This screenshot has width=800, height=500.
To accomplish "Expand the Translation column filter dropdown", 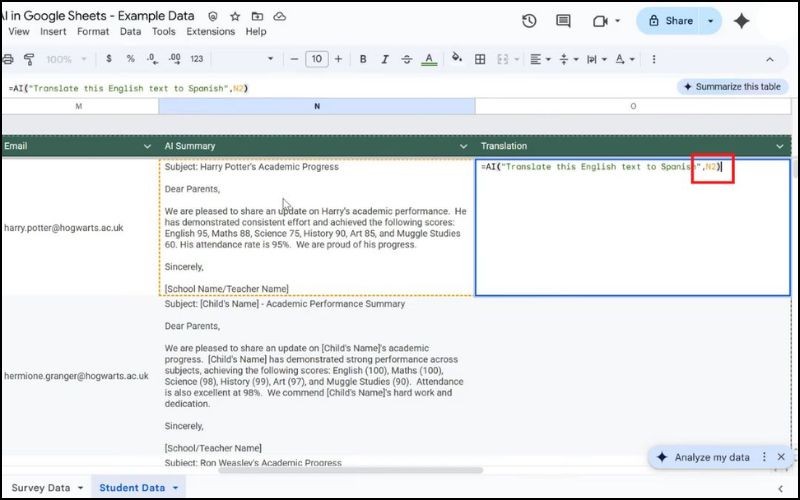I will 779,146.
